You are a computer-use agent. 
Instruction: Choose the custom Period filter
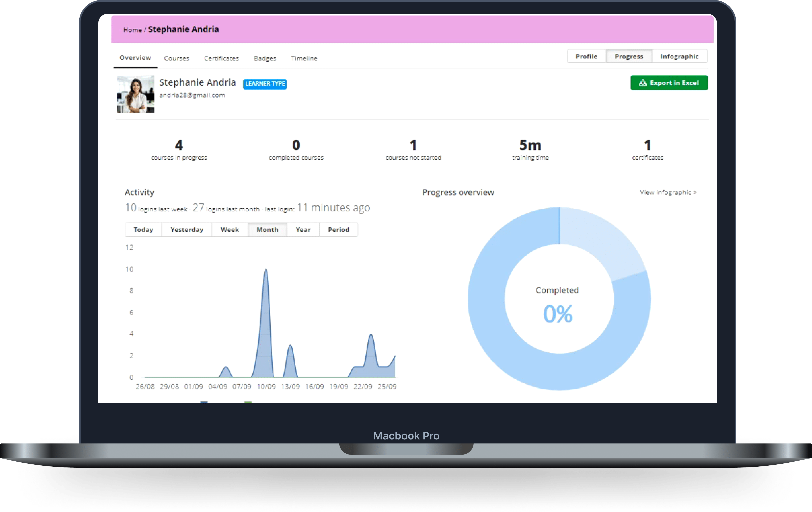click(x=338, y=230)
